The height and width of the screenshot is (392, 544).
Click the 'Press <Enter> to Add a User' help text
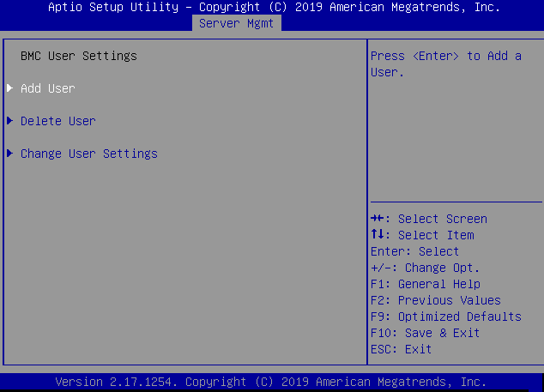click(446, 64)
